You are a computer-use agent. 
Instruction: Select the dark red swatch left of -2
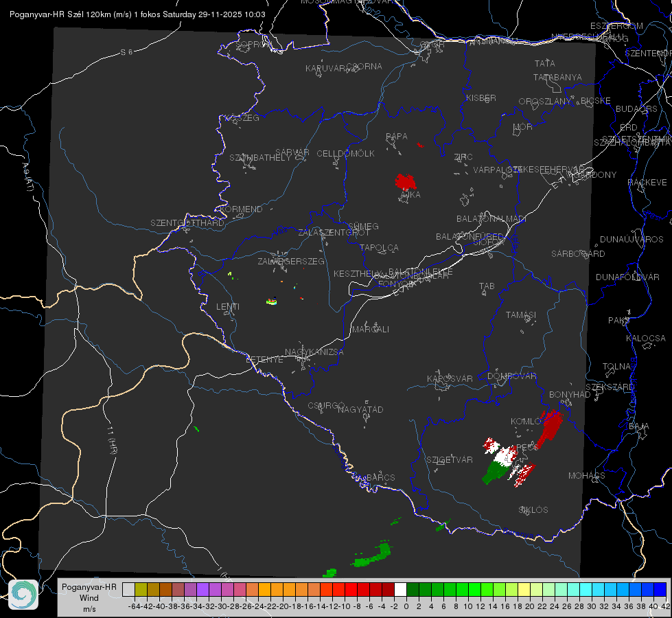[388, 589]
